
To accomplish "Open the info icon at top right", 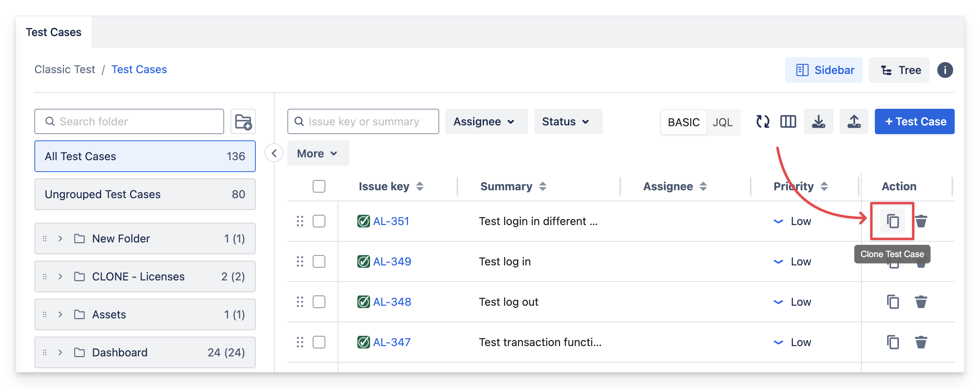I will pyautogui.click(x=945, y=70).
